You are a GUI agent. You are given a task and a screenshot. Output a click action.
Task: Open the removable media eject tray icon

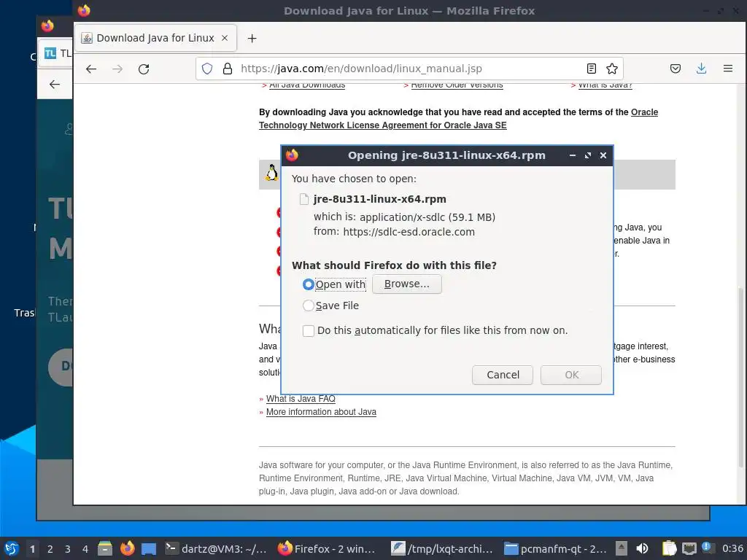point(622,548)
